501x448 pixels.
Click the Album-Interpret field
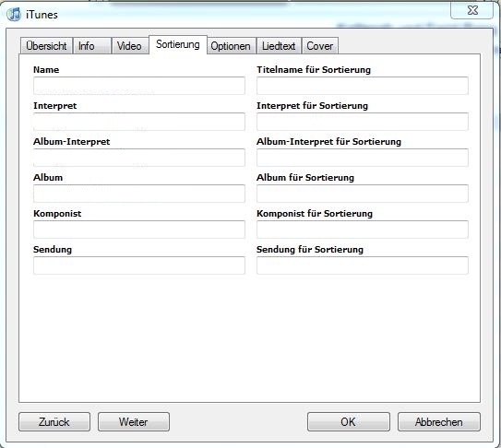tap(139, 158)
